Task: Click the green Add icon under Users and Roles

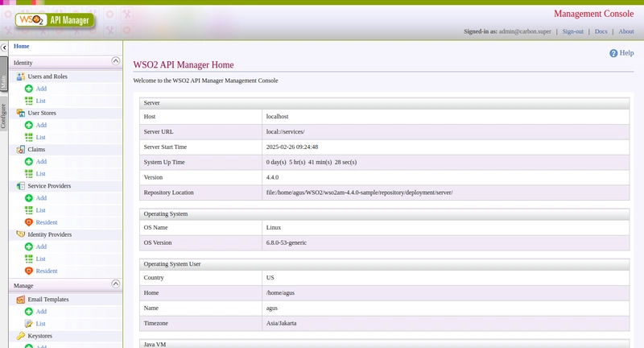Action: point(29,89)
